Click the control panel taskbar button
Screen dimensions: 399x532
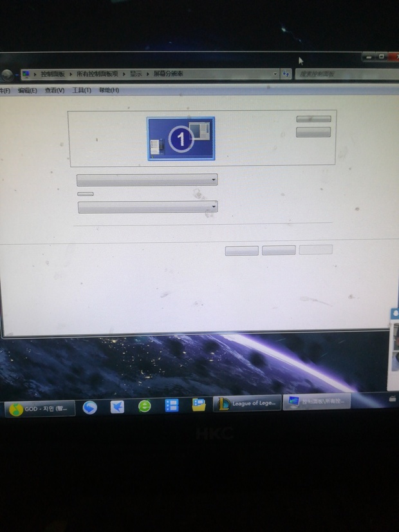tap(317, 402)
